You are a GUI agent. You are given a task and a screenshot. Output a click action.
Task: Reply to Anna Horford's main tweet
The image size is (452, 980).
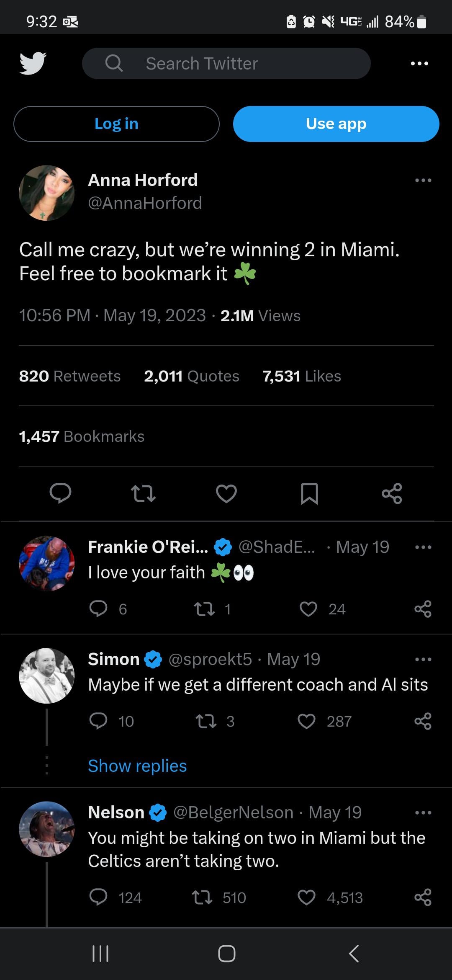click(60, 493)
